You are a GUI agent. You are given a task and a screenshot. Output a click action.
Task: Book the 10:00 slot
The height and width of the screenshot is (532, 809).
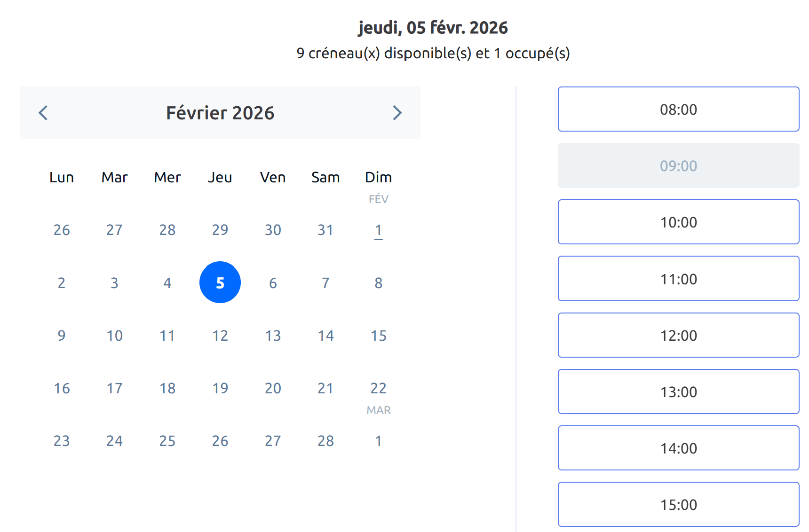point(678,222)
